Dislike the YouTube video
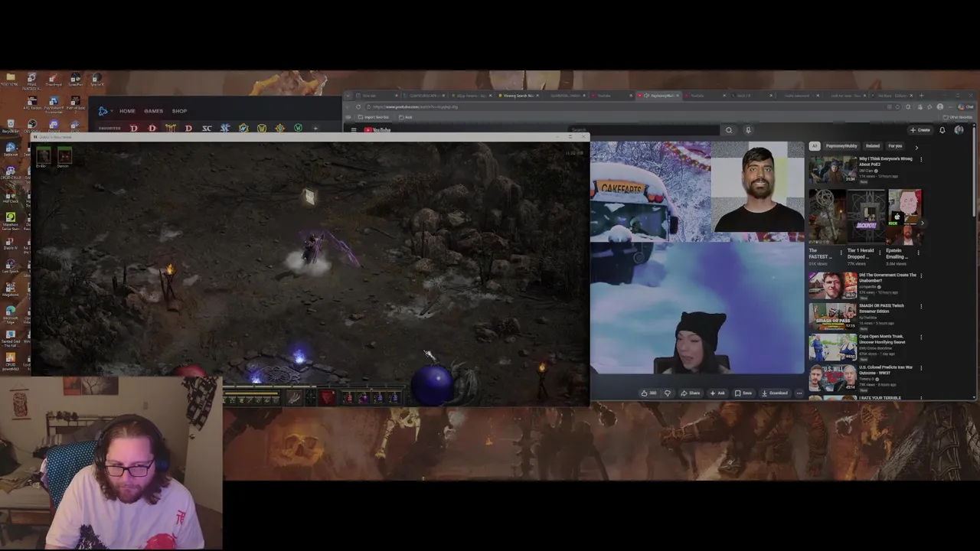 click(667, 393)
